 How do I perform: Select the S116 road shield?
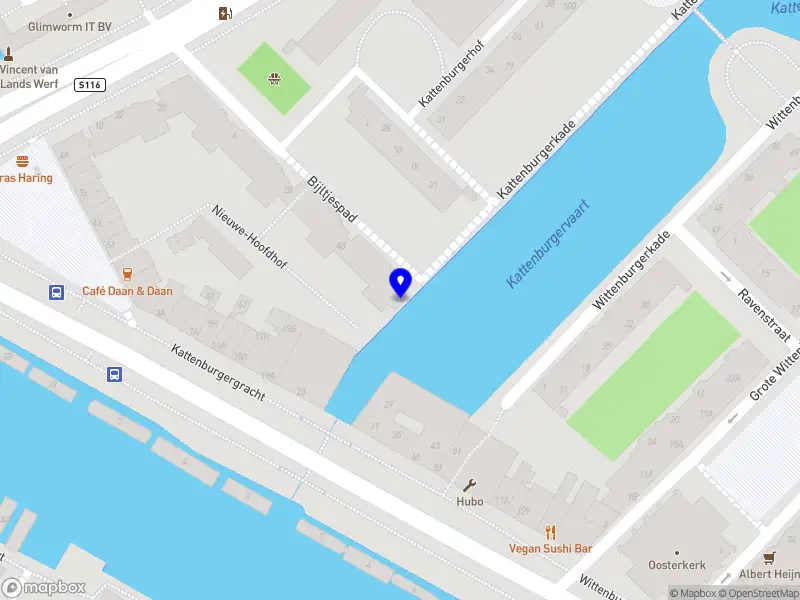[90, 85]
